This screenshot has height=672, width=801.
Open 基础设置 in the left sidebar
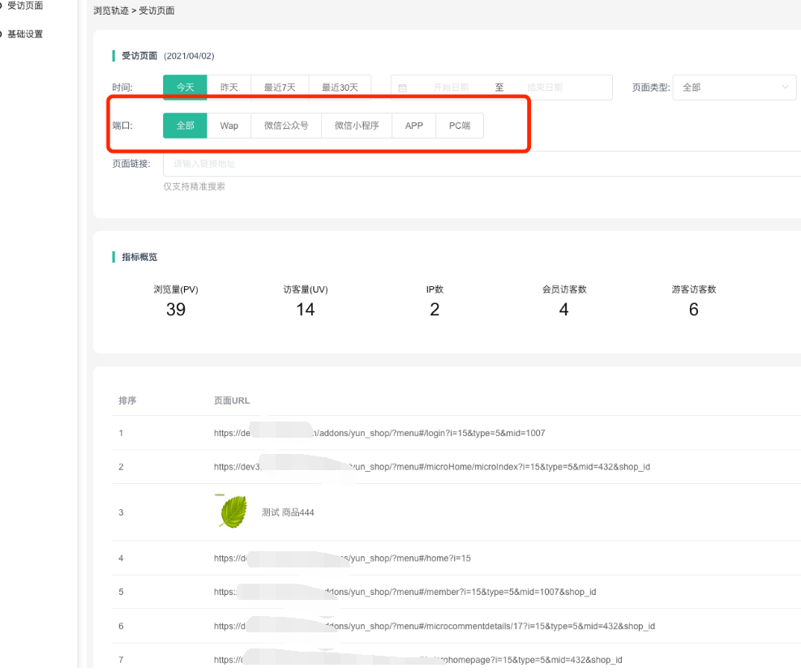pyautogui.click(x=24, y=34)
